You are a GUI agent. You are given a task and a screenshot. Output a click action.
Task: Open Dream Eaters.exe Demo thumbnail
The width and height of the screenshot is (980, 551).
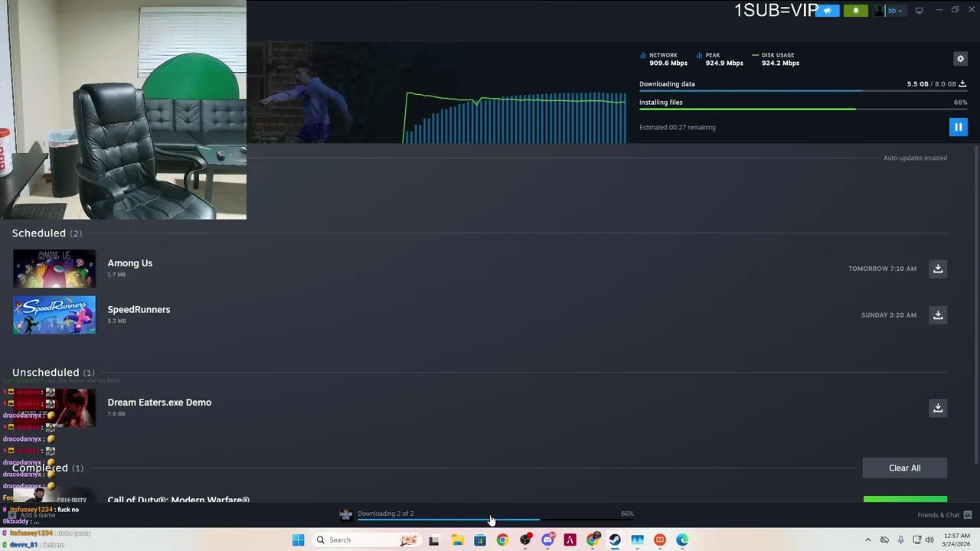54,408
